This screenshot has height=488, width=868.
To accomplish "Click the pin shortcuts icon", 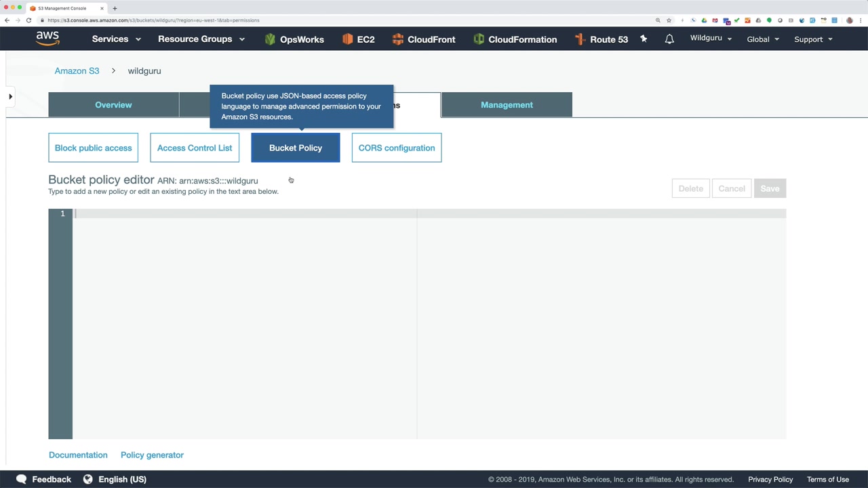I will click(644, 39).
